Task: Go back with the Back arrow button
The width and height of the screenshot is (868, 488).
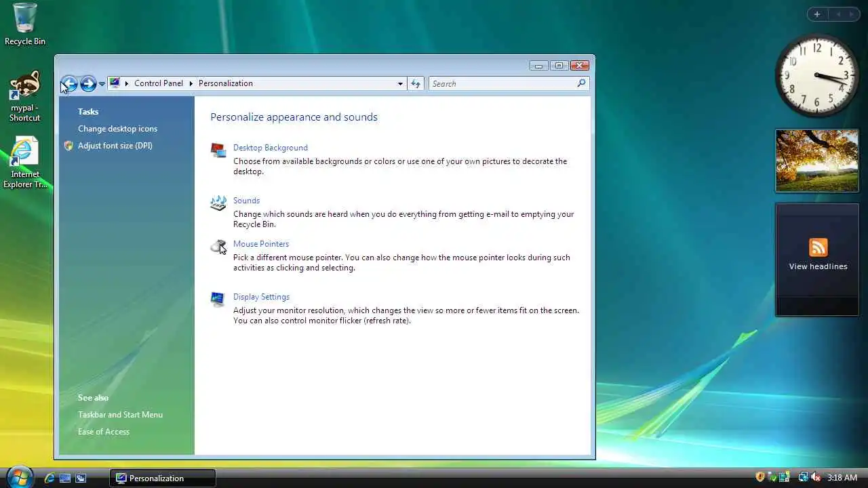Action: pos(68,83)
